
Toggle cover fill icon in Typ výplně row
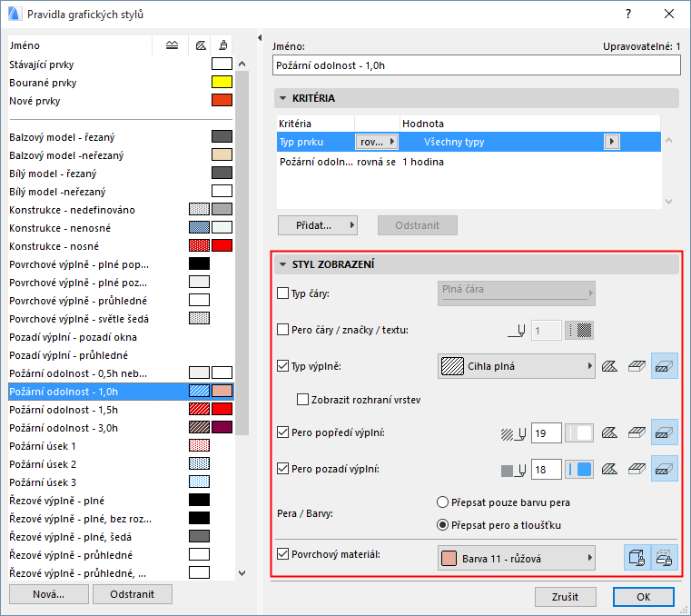coord(637,366)
